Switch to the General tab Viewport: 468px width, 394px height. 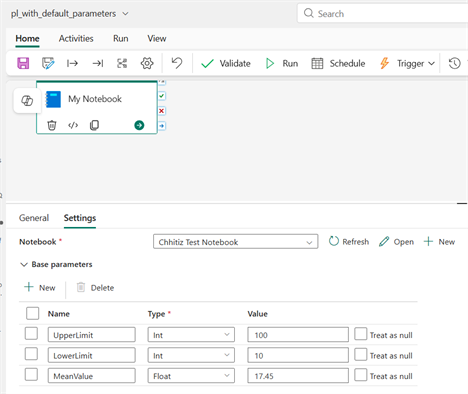click(x=34, y=218)
